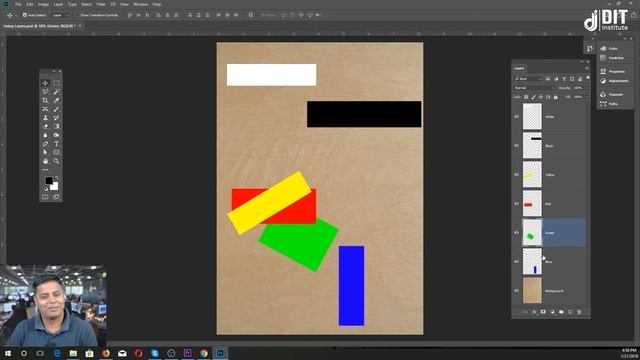Select the Layers panel tab
640x360 pixels.
(x=519, y=68)
